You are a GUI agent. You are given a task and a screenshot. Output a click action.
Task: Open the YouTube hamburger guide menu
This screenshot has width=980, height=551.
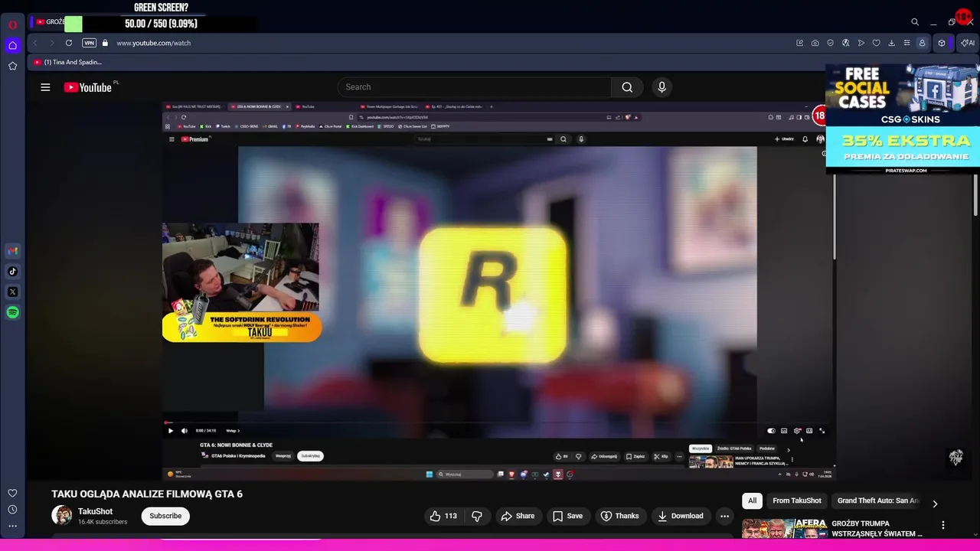pyautogui.click(x=45, y=87)
